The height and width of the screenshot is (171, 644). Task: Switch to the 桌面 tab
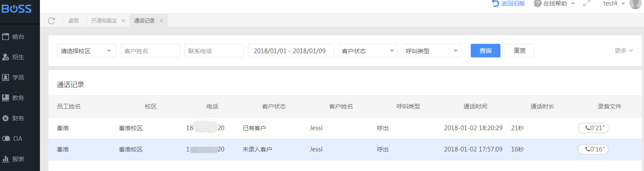click(73, 20)
